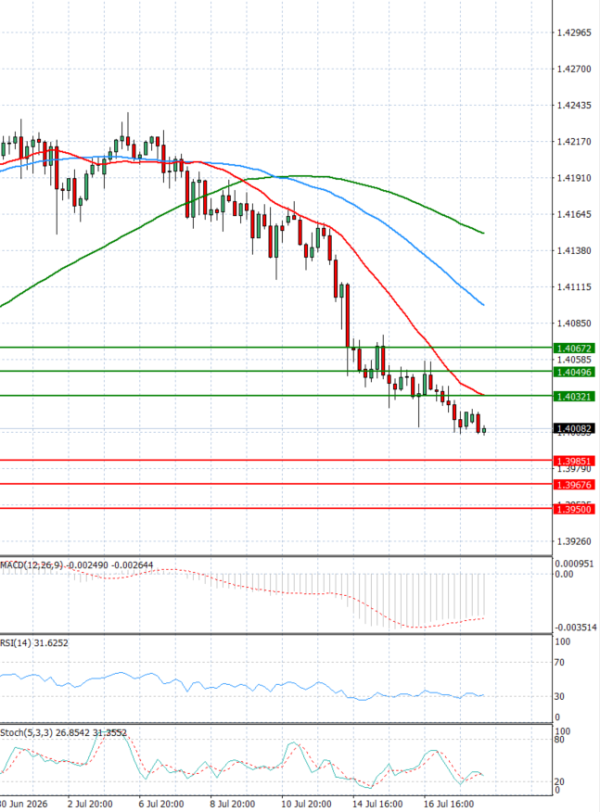Click the 1.39851 red support label
Screen dimensions: 600x812
point(574,461)
